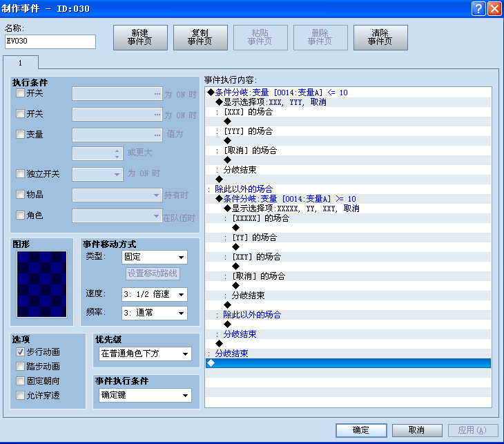This screenshot has height=444, width=504.
Task: Click ellipsis button of second 开关 field
Action: tap(157, 115)
